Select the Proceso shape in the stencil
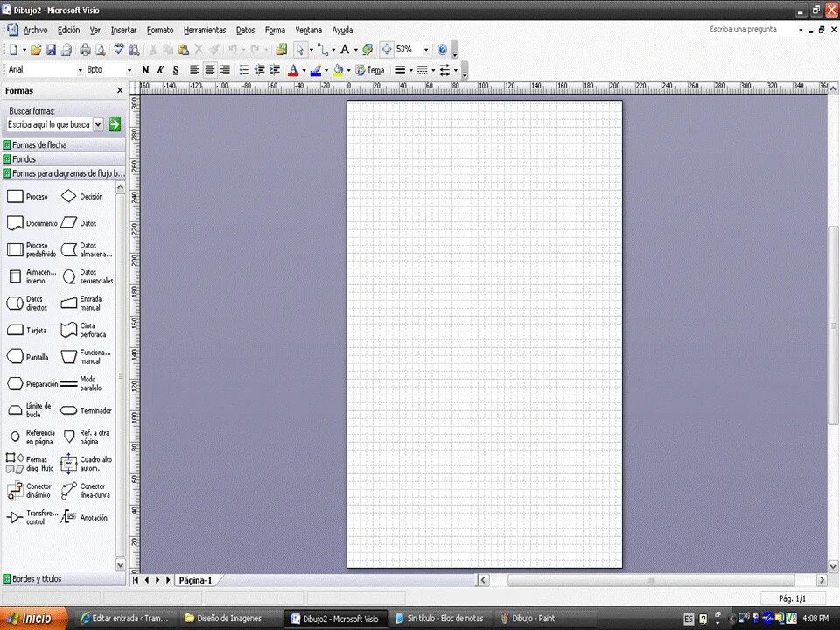840x630 pixels. pos(16,196)
